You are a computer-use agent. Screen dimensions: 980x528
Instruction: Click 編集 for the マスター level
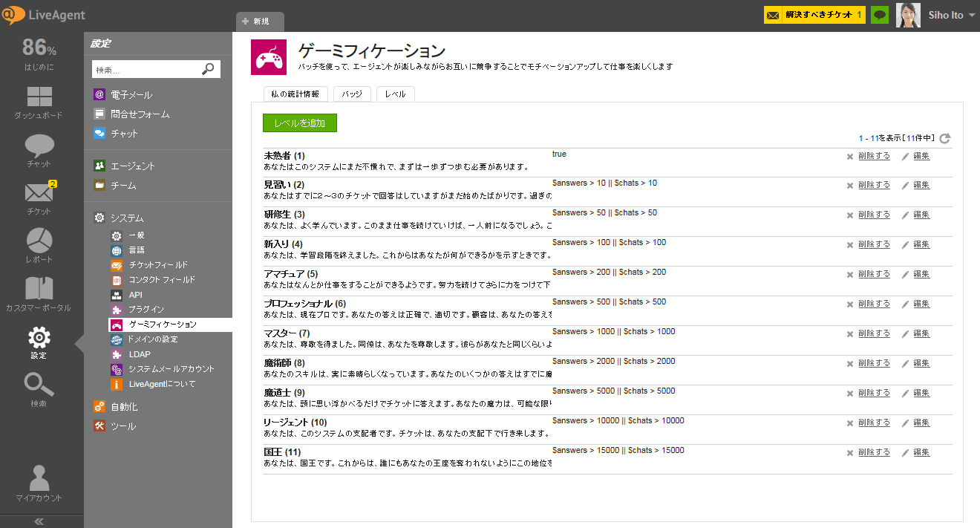click(x=921, y=333)
